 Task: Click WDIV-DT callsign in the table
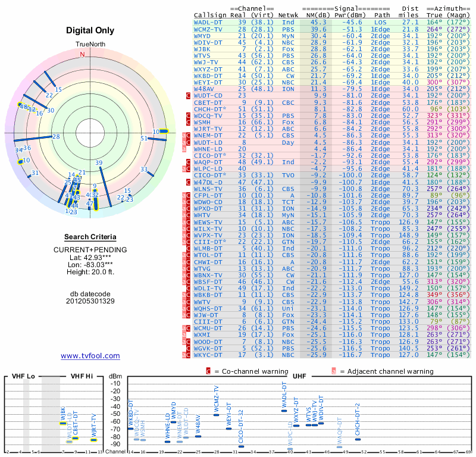point(208,42)
